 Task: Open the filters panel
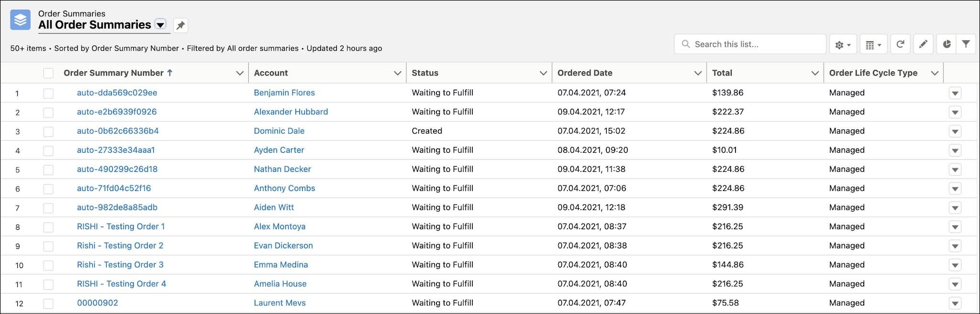pos(966,44)
